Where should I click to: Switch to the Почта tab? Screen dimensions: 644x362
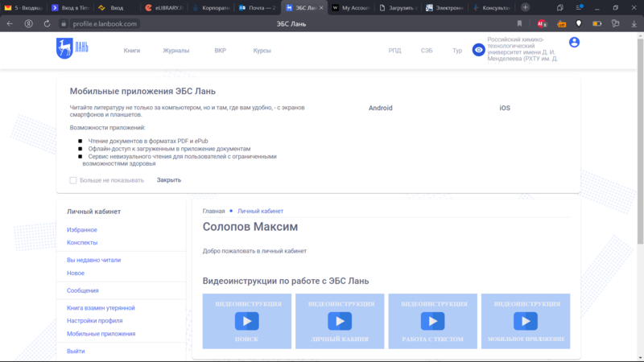pos(258,8)
